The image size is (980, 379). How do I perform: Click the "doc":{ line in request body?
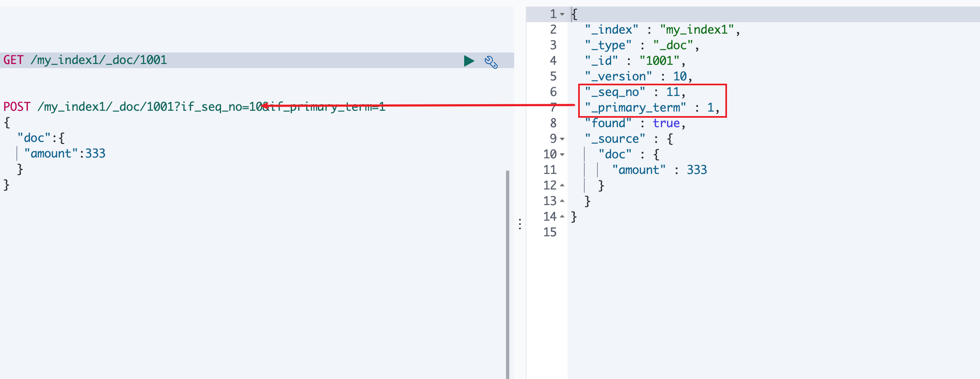pos(41,138)
